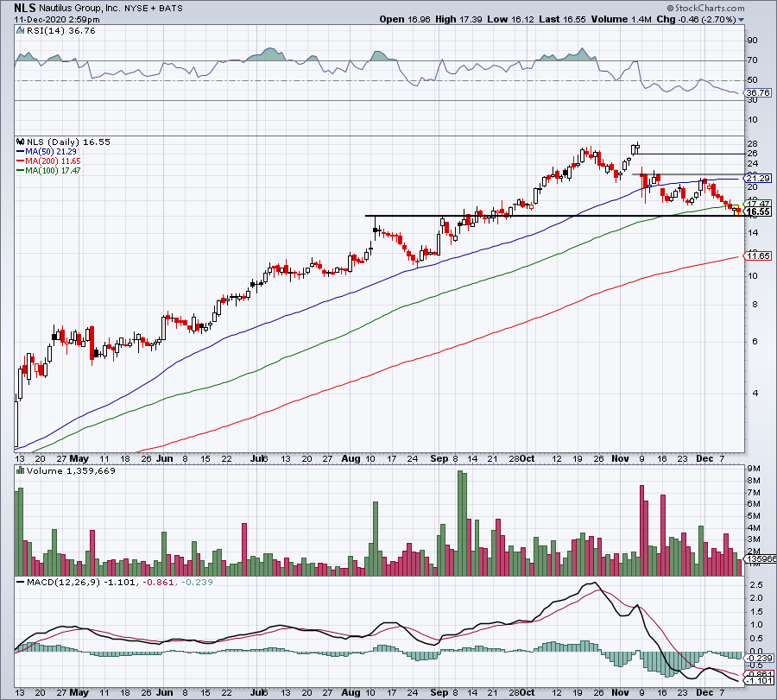Click the NLS (Daily) 16.55 legend text
Image resolution: width=777 pixels, height=700 pixels.
(68, 142)
